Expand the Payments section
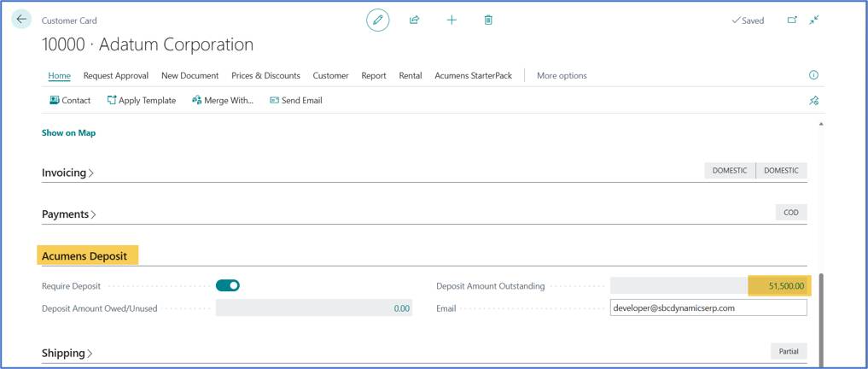This screenshot has width=868, height=369. 68,214
